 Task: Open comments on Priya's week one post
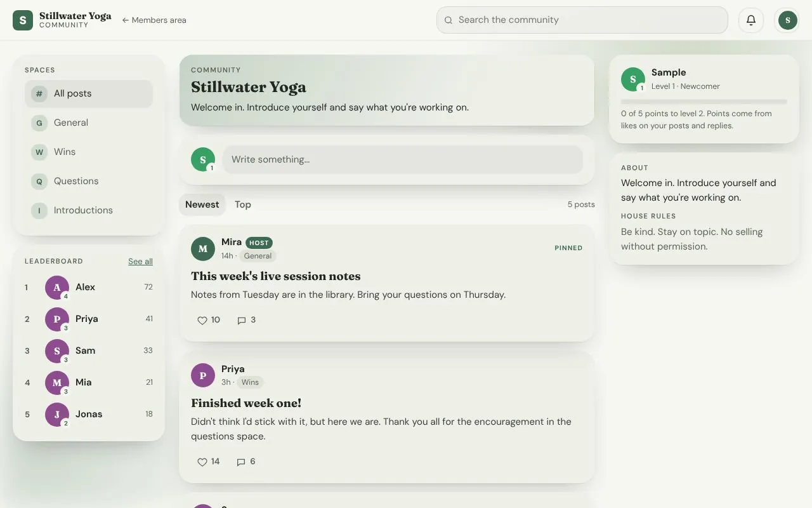coord(246,462)
